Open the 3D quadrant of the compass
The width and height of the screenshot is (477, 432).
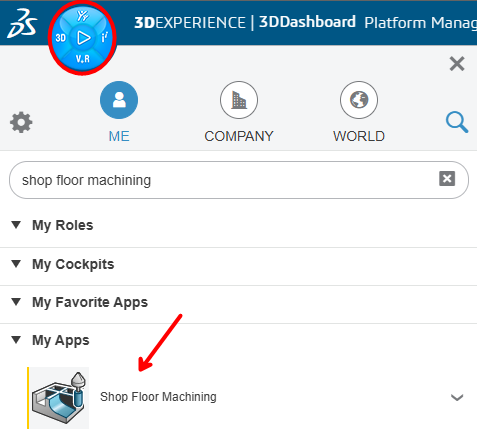[x=61, y=38]
